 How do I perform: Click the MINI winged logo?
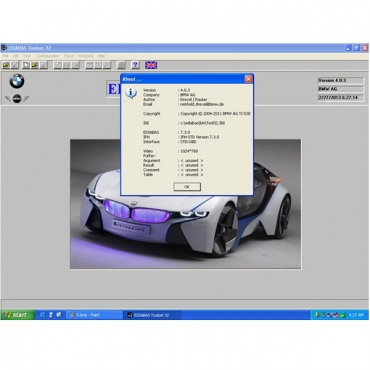(x=17, y=99)
